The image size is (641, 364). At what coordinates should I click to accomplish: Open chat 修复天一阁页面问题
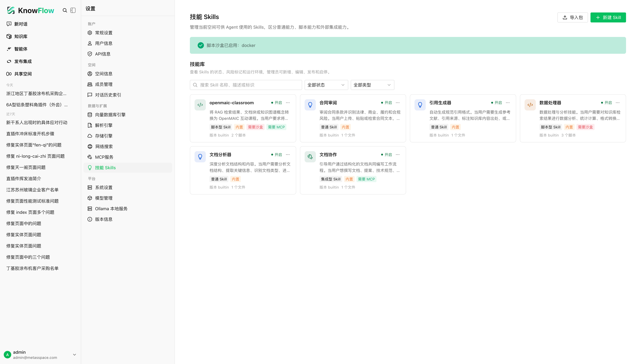[26, 168]
